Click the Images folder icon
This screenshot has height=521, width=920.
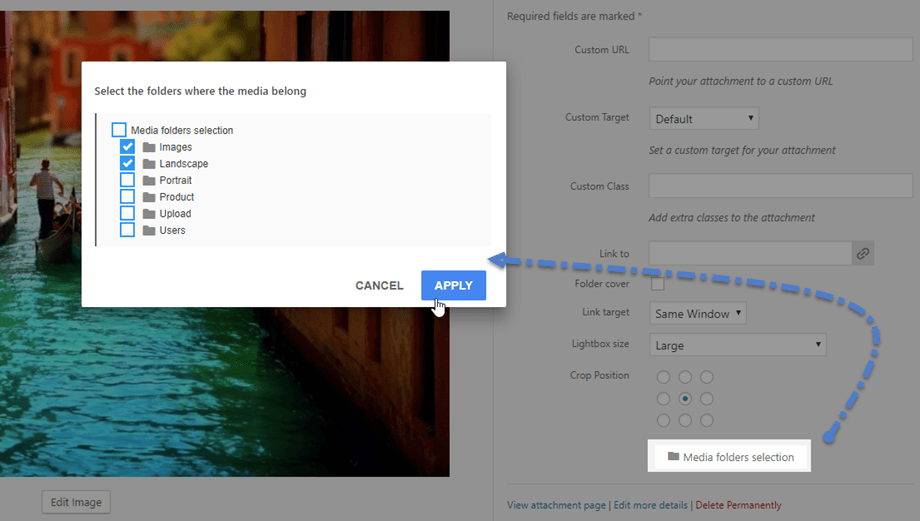point(149,147)
